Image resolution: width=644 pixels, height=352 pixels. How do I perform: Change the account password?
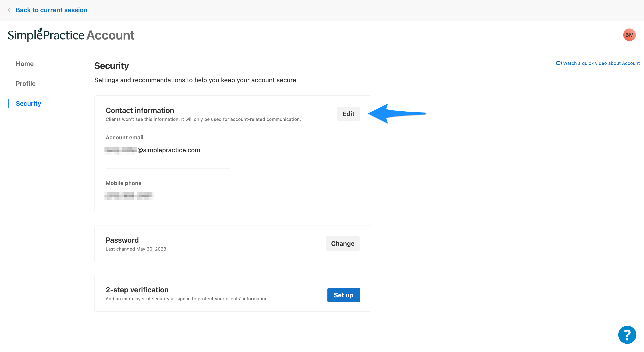coord(343,243)
